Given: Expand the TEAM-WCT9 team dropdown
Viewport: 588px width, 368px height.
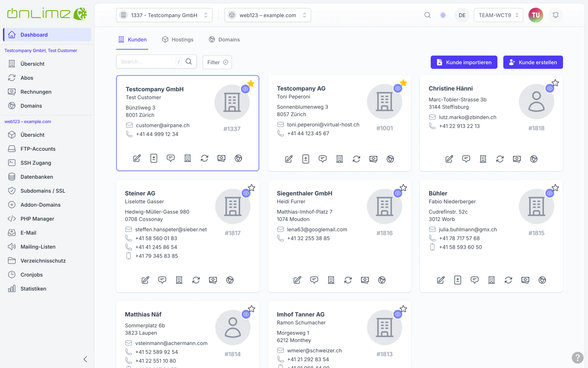Looking at the screenshot, I should pos(498,15).
